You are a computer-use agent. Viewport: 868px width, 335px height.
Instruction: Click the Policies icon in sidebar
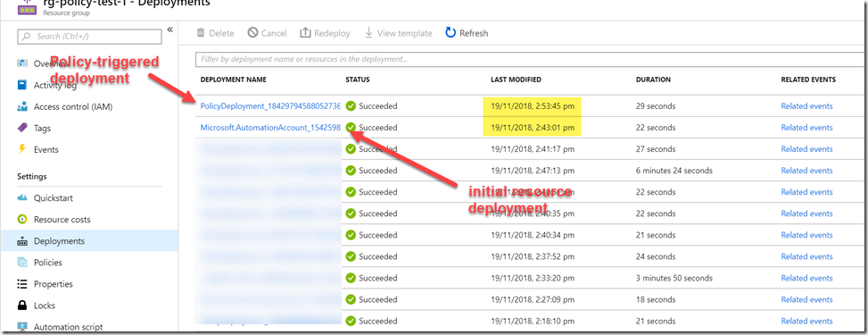pyautogui.click(x=22, y=263)
